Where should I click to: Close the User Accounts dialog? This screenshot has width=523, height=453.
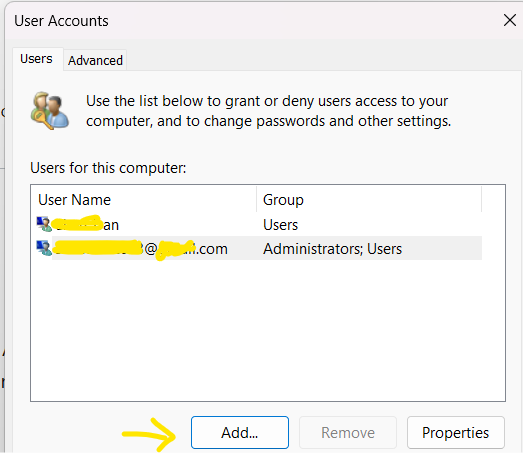coord(510,20)
